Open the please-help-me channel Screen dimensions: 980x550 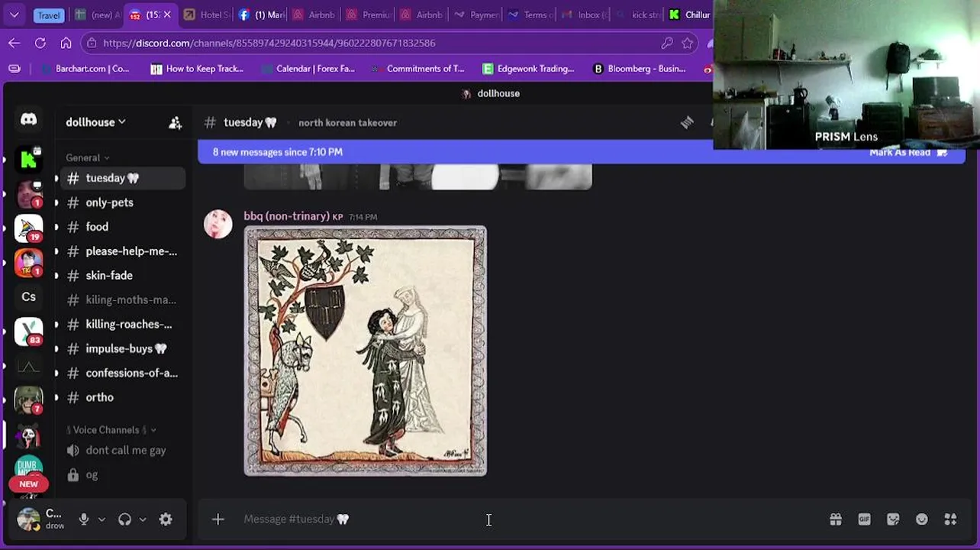coord(120,251)
